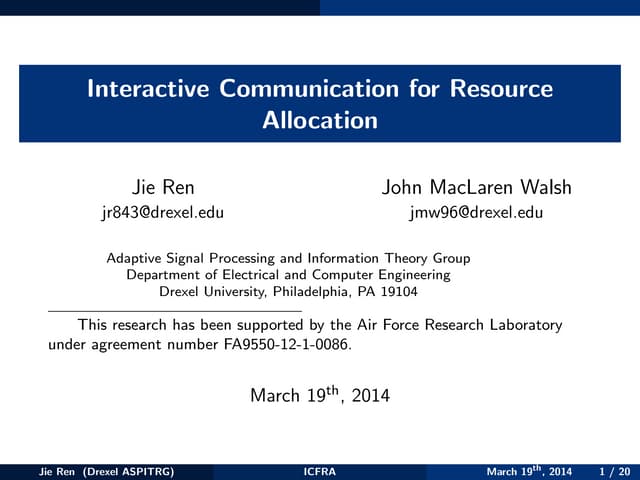Open the jmw96@drexel.edu email link

476,212
